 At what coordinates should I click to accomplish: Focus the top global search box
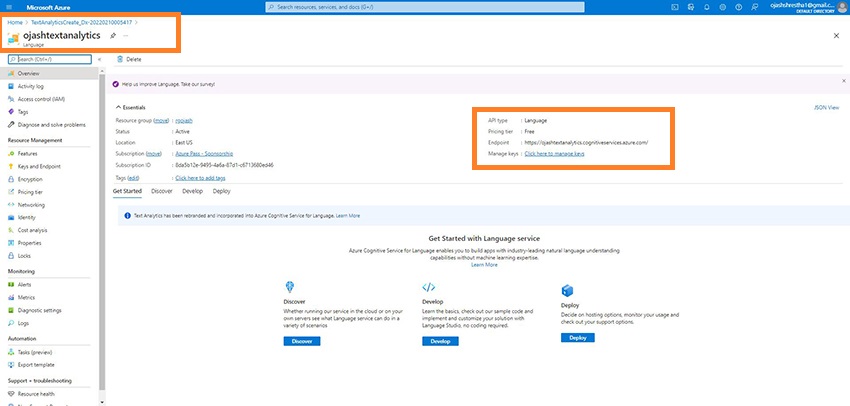(425, 7)
